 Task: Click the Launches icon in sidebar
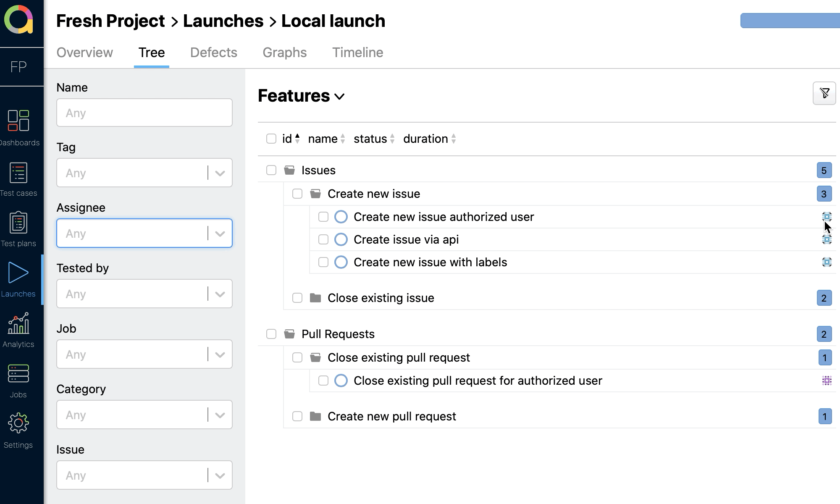pos(18,273)
